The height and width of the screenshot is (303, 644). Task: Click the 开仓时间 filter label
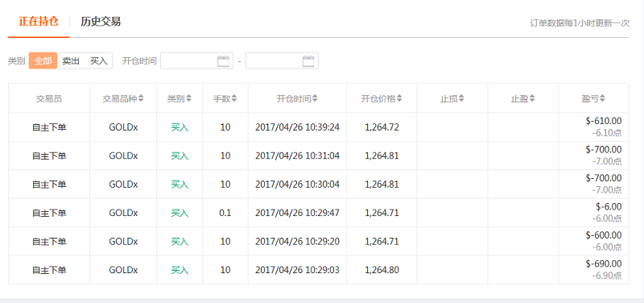point(139,61)
